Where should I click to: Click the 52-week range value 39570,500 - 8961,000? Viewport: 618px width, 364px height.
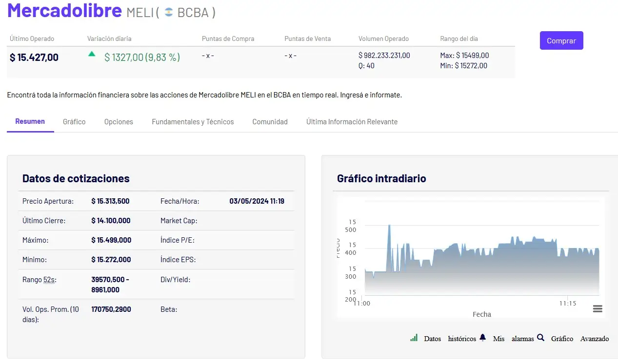point(110,285)
